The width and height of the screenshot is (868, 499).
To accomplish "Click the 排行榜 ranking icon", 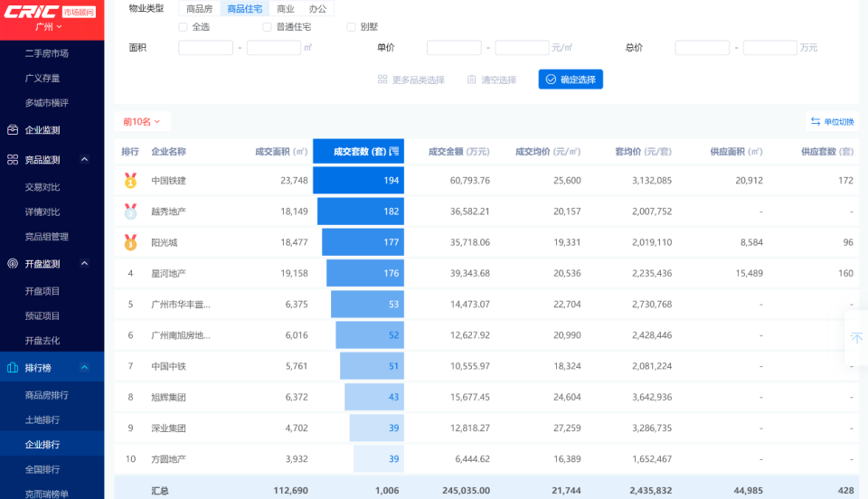I will (x=13, y=368).
